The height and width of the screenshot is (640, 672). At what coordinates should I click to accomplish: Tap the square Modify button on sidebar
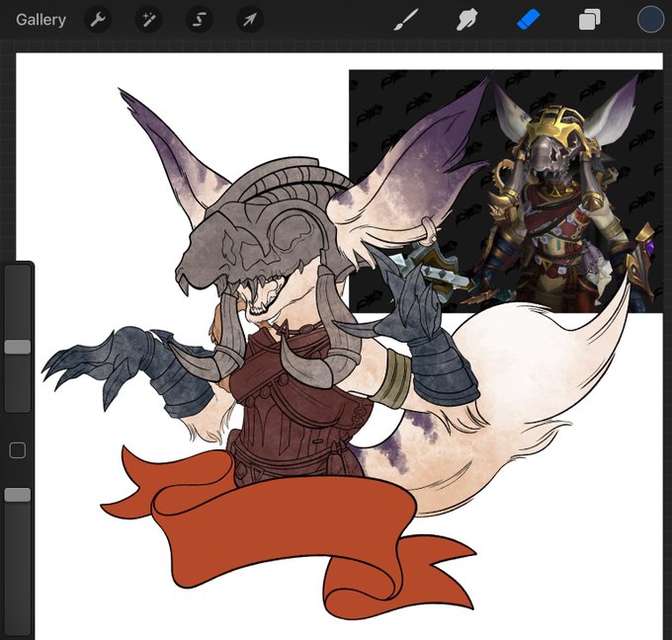pos(17,450)
